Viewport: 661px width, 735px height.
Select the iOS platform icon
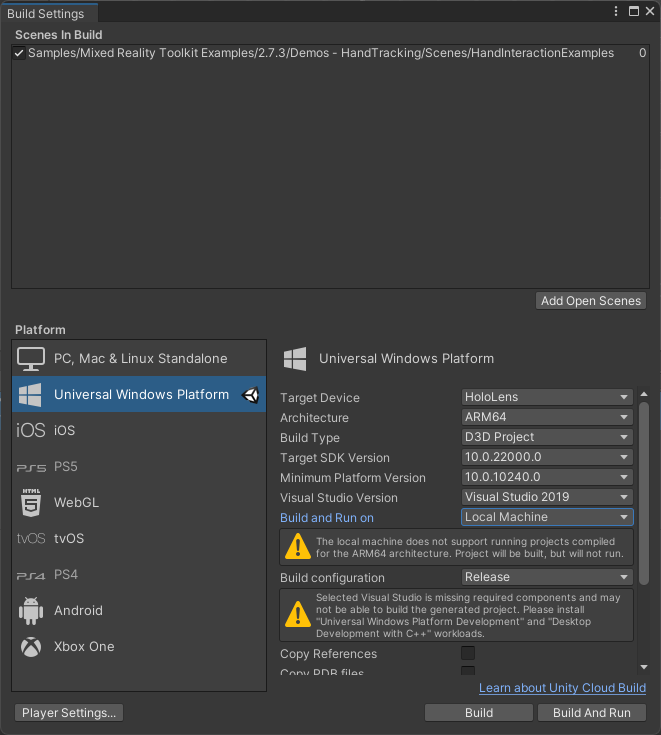[31, 430]
